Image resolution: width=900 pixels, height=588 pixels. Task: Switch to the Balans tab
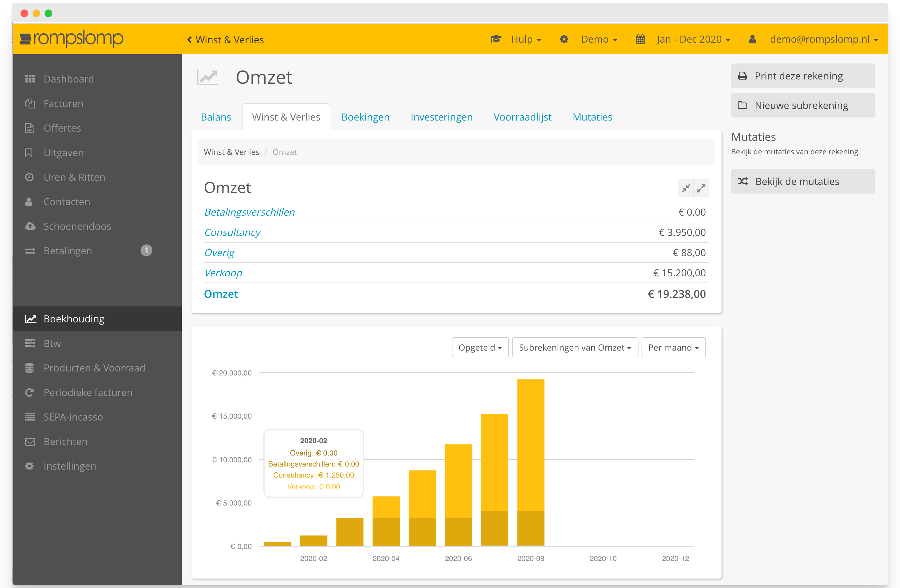point(216,117)
